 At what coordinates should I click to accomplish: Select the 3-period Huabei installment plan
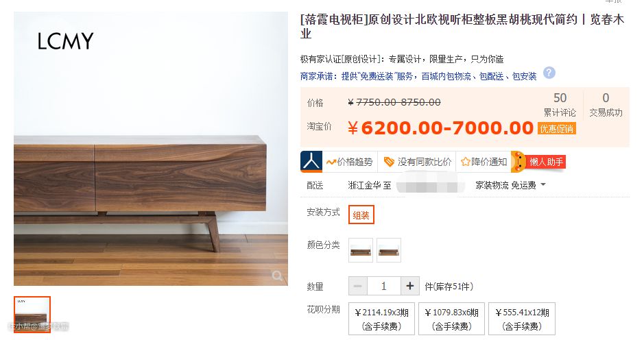pos(381,319)
